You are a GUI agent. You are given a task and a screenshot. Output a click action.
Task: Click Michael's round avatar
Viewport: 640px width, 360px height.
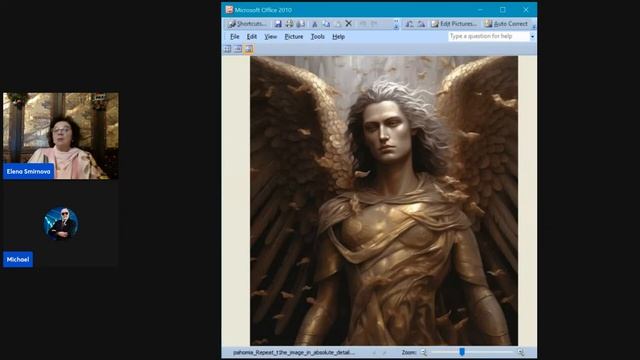tap(61, 223)
